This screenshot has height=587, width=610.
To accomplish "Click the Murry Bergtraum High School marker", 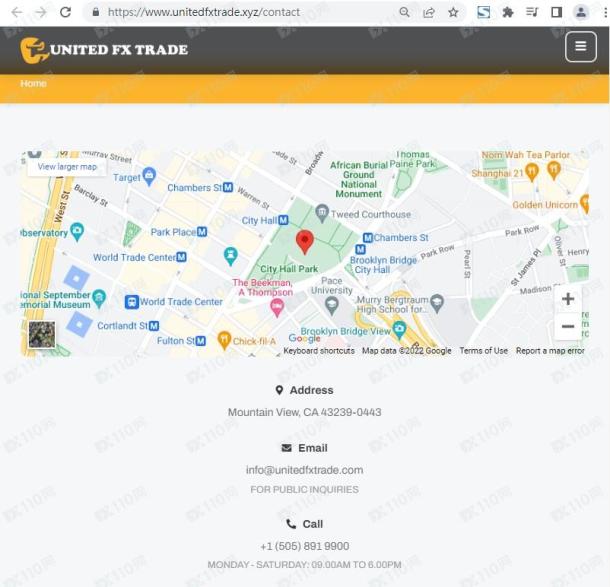I will point(437,303).
